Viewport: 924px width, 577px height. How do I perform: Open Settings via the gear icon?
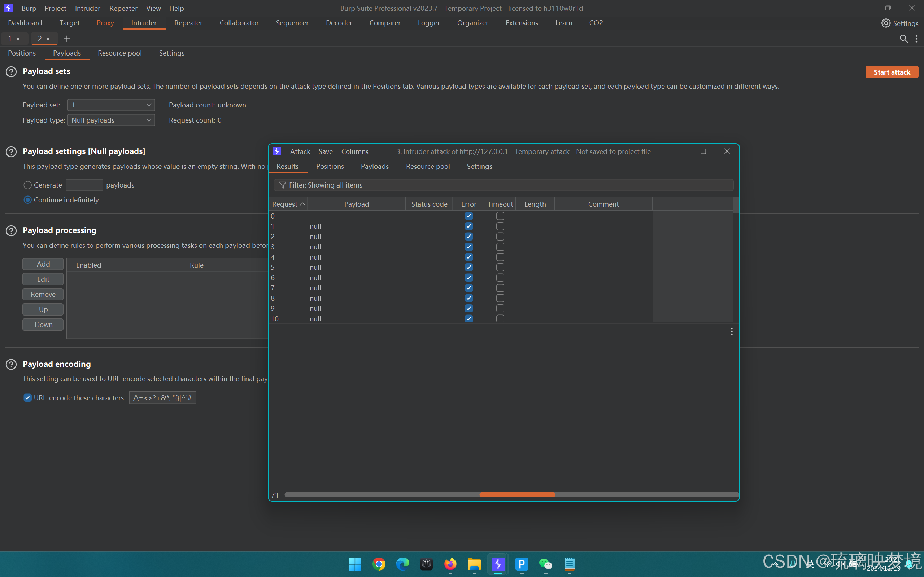886,23
